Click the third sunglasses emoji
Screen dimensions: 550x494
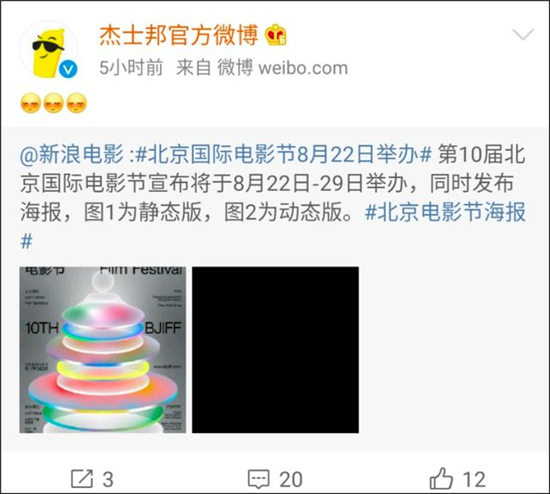(x=76, y=103)
